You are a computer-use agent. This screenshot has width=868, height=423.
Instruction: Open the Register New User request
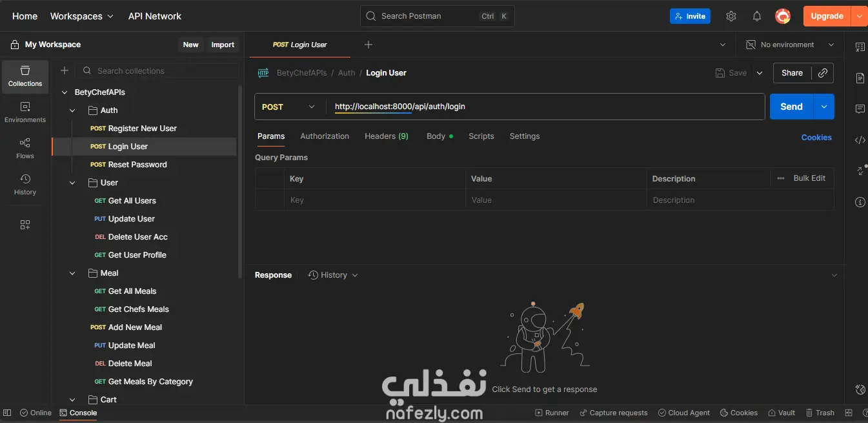(143, 129)
